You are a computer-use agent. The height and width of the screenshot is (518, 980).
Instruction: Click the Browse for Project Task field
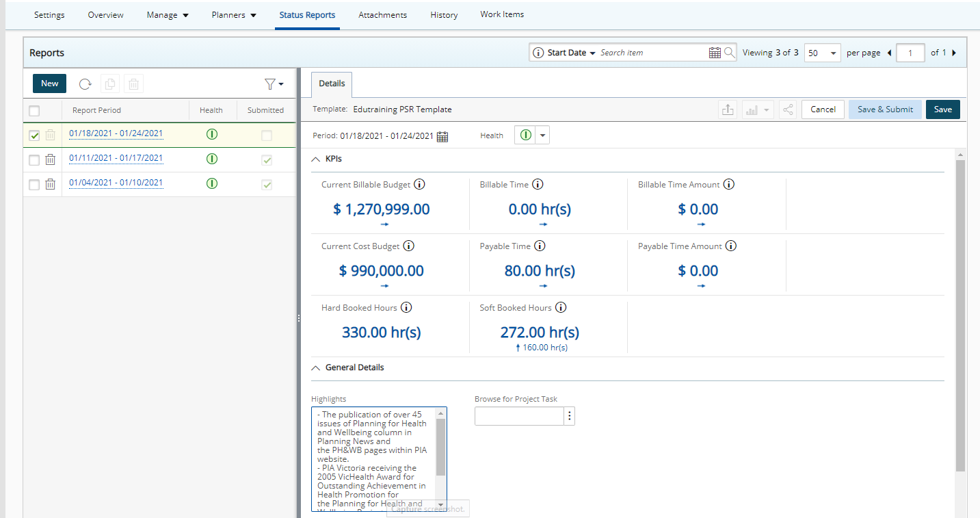[x=519, y=416]
